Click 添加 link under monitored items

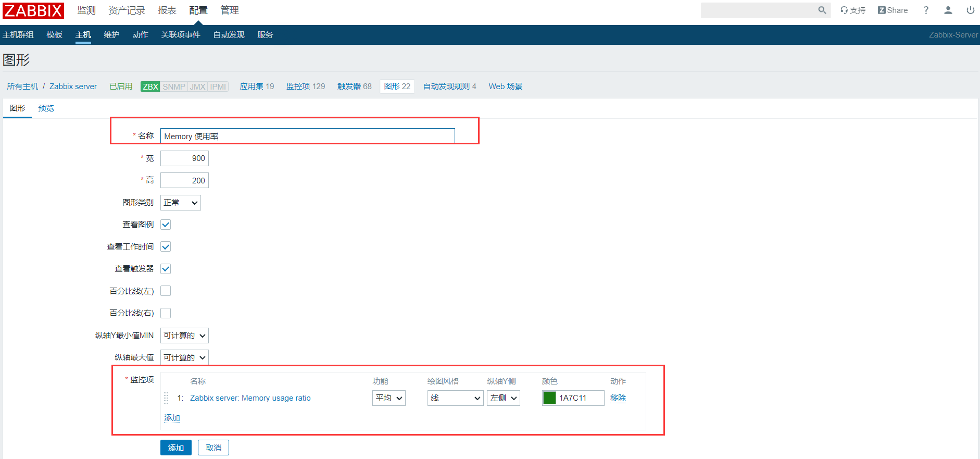pos(172,418)
